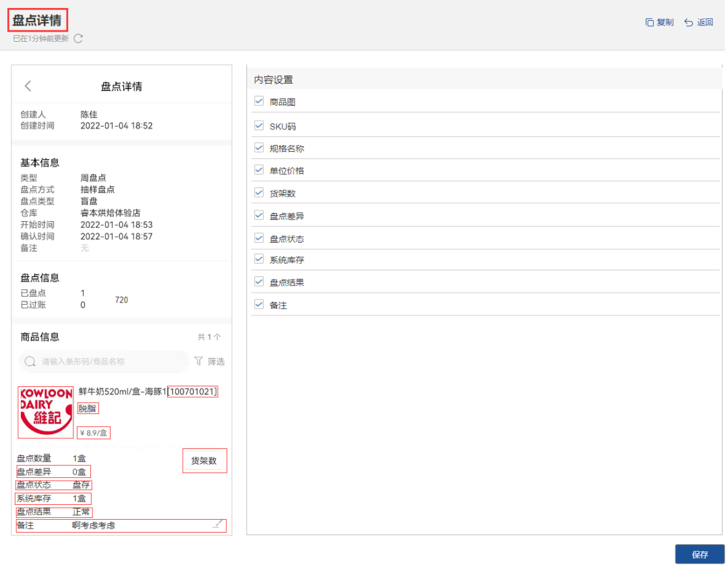728x567 pixels.
Task: Uncheck the 货架数 checkbox
Action: pos(259,192)
